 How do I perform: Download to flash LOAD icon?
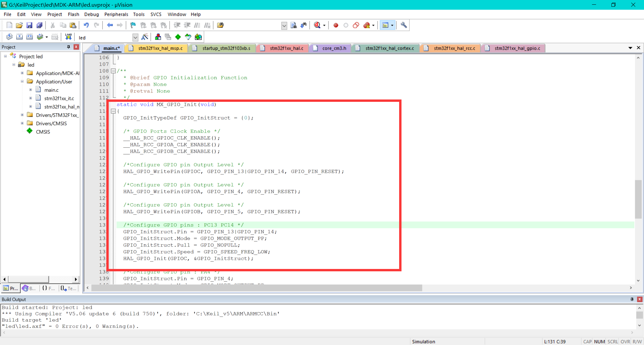point(68,37)
